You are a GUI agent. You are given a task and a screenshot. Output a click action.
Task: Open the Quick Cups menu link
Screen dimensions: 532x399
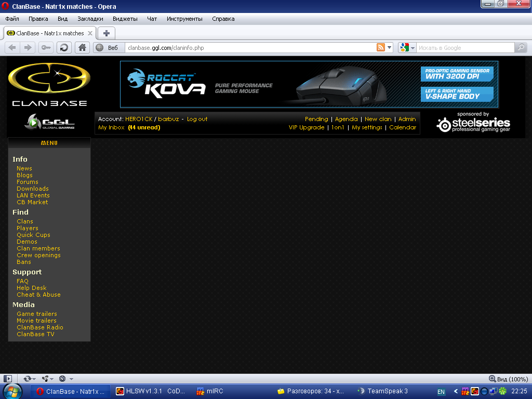(x=34, y=235)
